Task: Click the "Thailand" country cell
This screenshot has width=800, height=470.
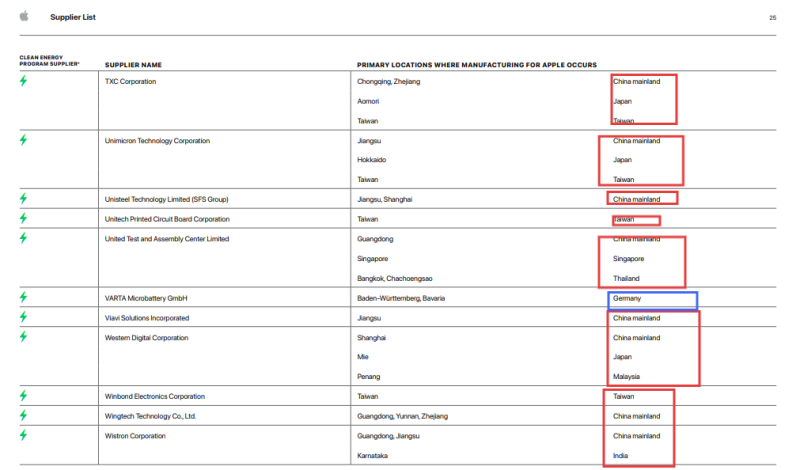Action: coord(626,279)
